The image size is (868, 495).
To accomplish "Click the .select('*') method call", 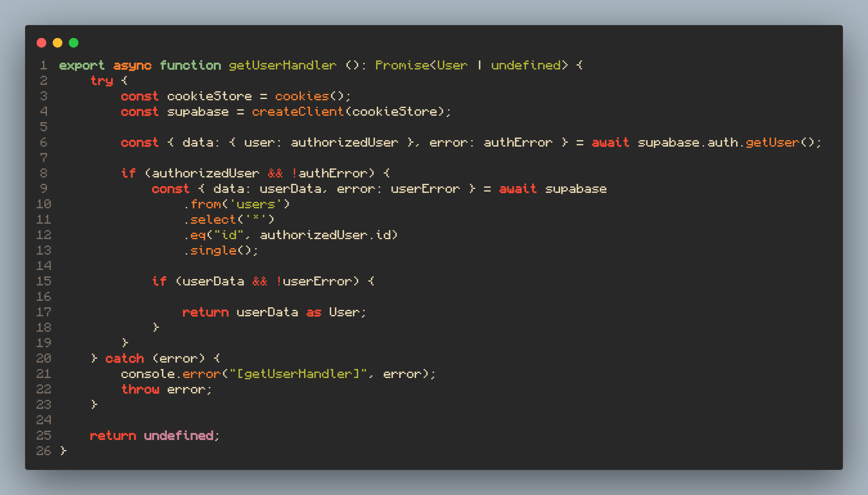I will (213, 220).
